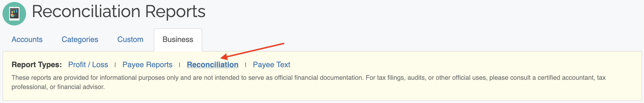Click the Reconciliation Reports page heading
Viewport: 644px width, 103px height.
click(x=119, y=12)
